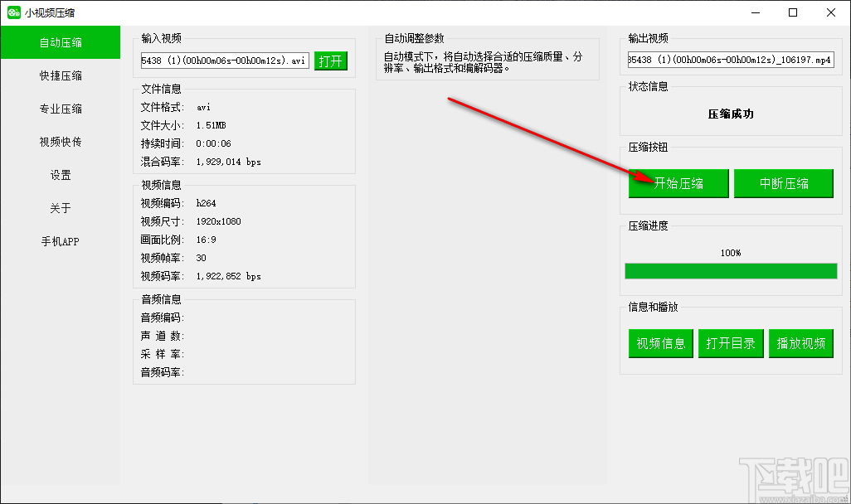Select 视频快传 from the sidebar
The height and width of the screenshot is (504, 851).
click(x=61, y=142)
